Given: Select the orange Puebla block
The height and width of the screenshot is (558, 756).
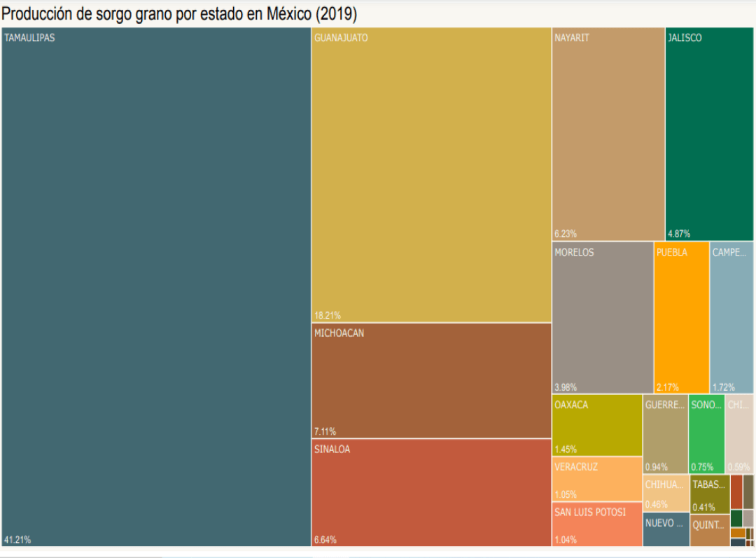Looking at the screenshot, I should (x=682, y=318).
